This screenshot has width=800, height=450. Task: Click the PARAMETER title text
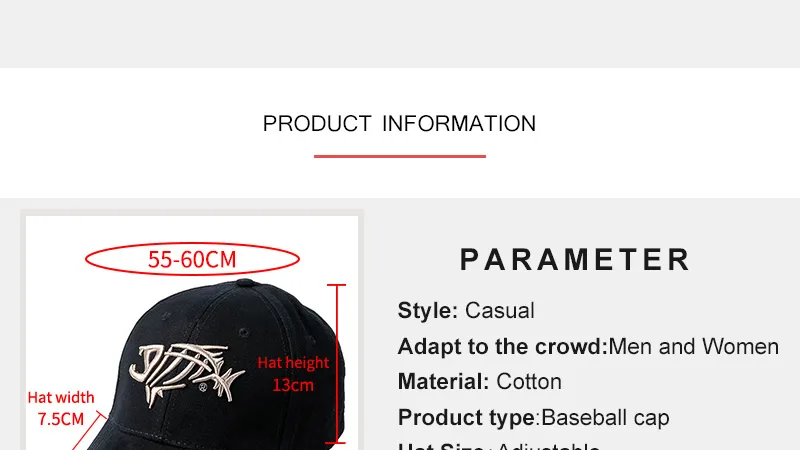click(575, 260)
